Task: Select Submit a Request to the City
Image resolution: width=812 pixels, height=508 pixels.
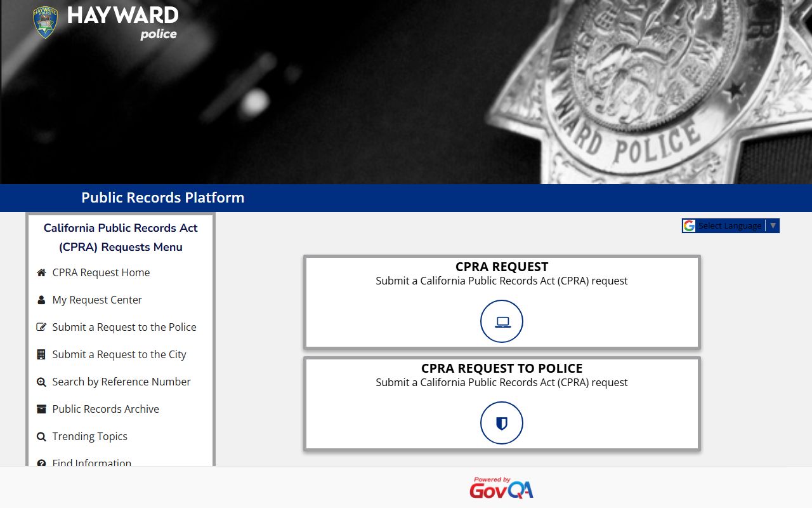Action: tap(119, 354)
